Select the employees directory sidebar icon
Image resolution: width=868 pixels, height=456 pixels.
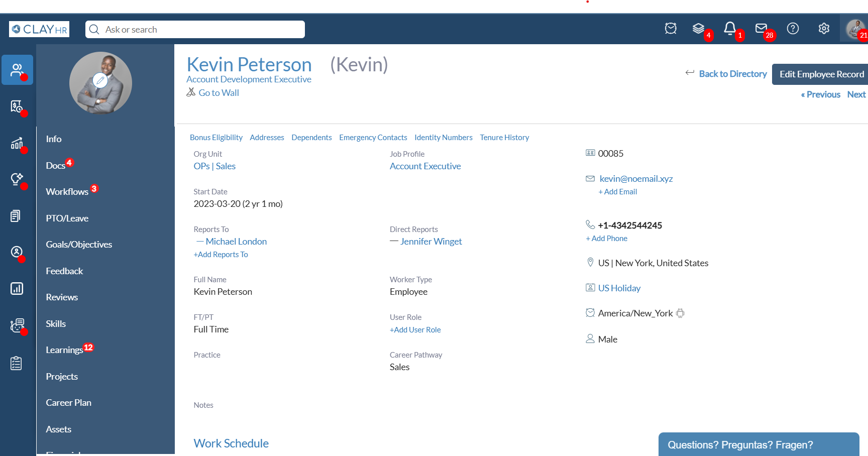pyautogui.click(x=17, y=70)
